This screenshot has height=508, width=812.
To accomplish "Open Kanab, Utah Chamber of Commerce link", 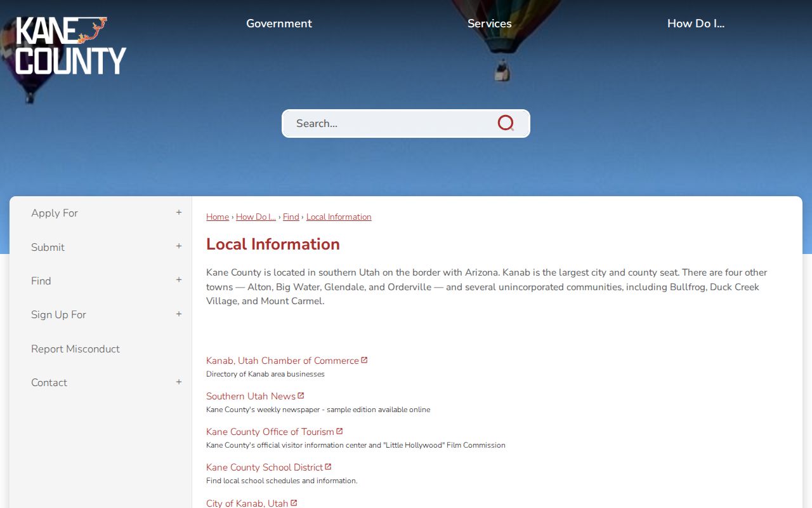I will click(282, 361).
